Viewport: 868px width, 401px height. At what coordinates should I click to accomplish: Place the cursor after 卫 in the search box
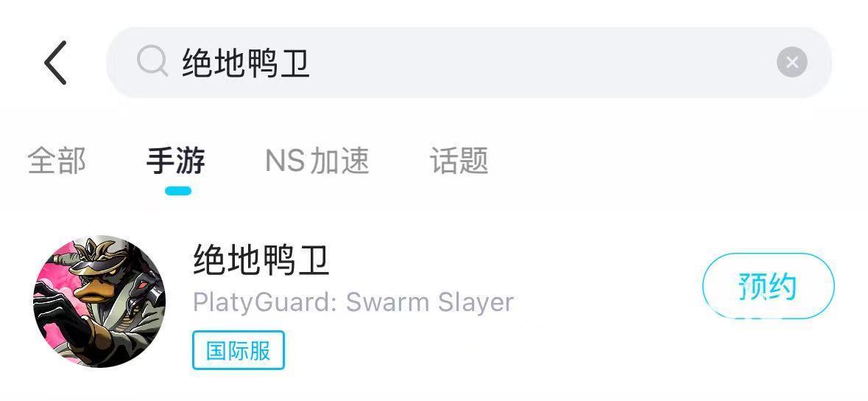[x=311, y=63]
